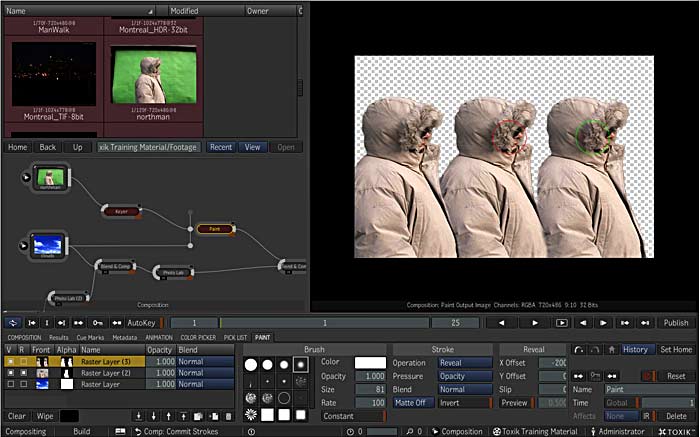Click the white brush Color swatch
The width and height of the screenshot is (700, 437).
click(x=370, y=363)
